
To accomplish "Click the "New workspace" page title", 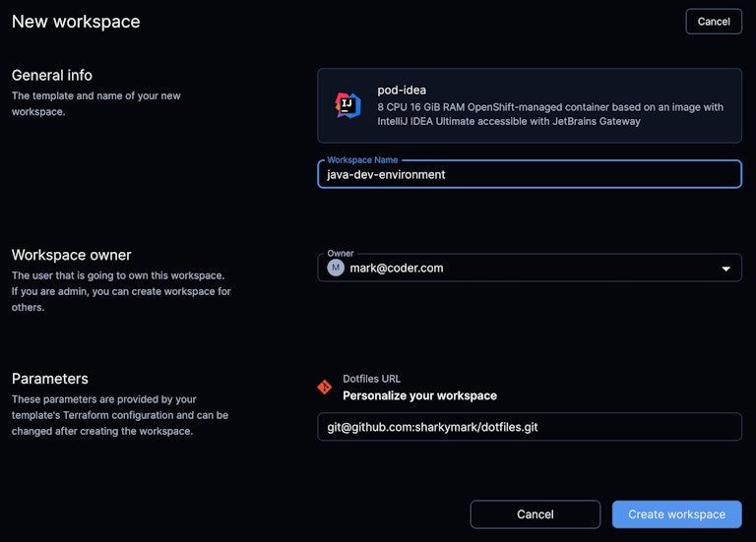I will coord(76,22).
